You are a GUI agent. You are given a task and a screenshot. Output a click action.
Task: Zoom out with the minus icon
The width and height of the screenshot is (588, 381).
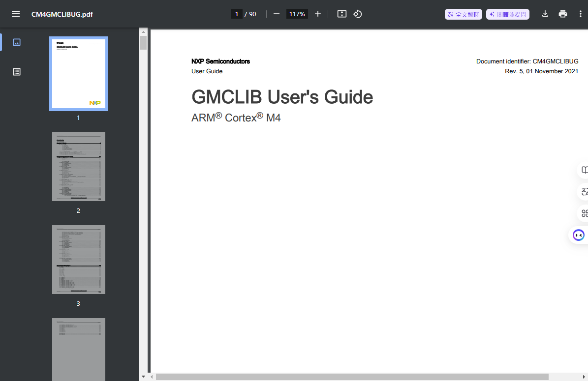[277, 14]
